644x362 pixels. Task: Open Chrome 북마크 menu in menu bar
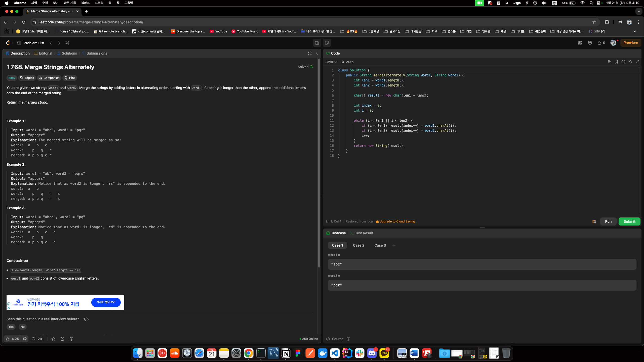coord(85,3)
